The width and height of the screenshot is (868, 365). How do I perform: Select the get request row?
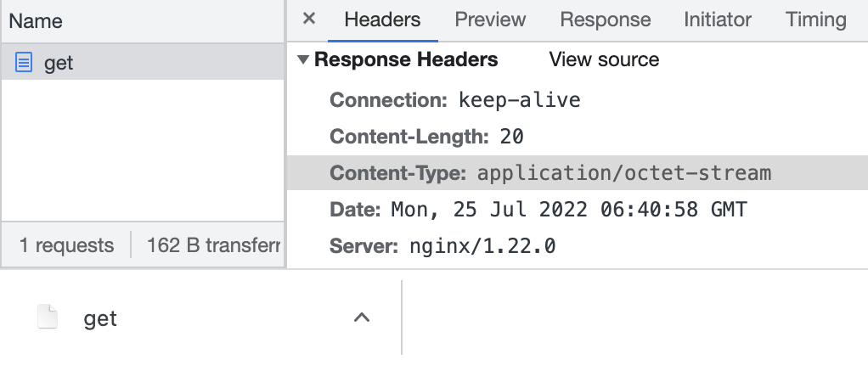(143, 63)
